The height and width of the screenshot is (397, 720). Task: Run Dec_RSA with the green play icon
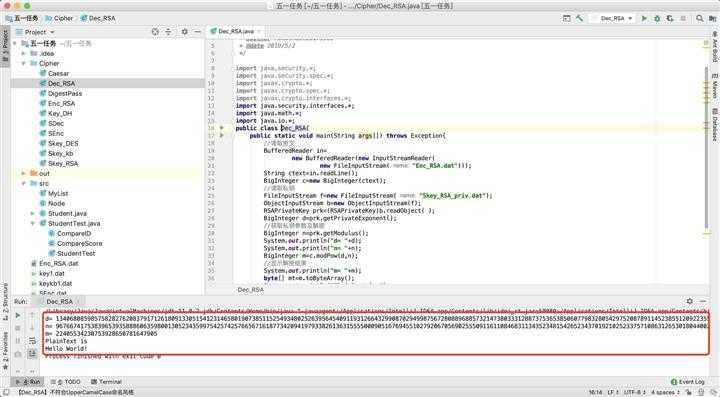[644, 18]
